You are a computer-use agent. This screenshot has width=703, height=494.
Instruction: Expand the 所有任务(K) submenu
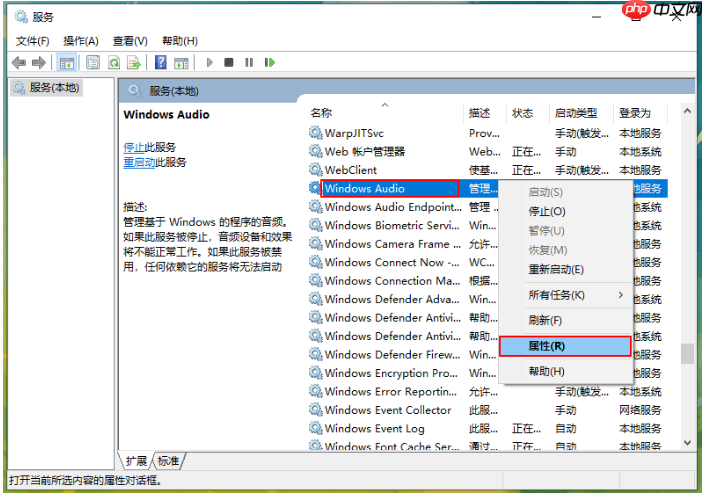(565, 295)
